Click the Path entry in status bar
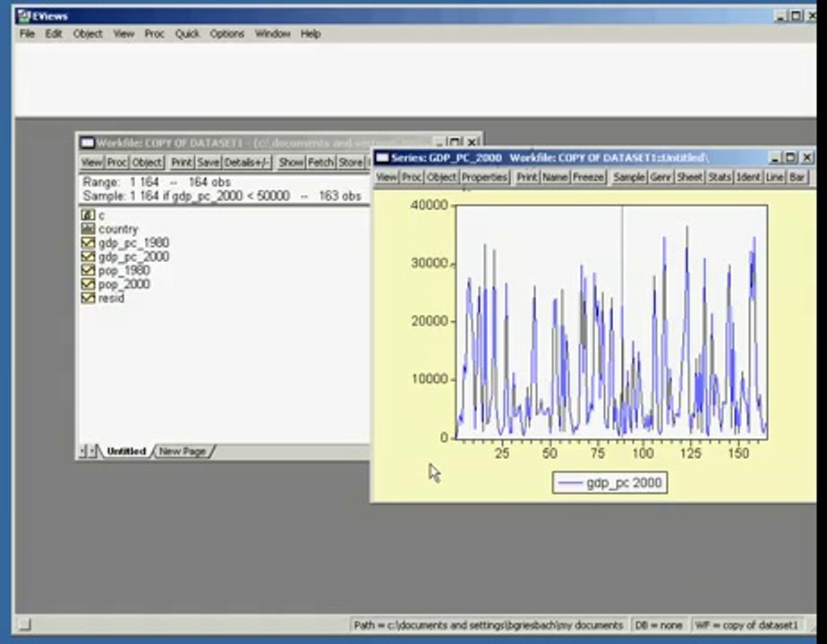This screenshot has height=644, width=827. [x=489, y=625]
